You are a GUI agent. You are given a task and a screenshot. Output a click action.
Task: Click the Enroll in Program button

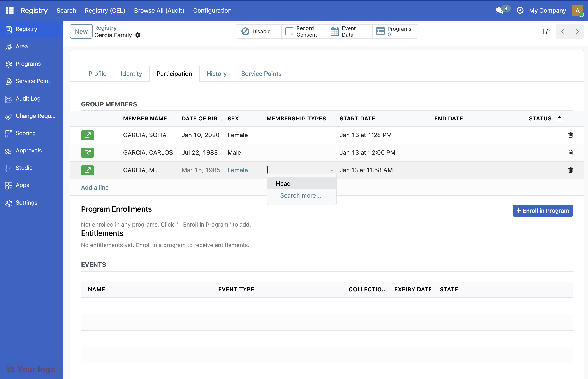click(542, 211)
